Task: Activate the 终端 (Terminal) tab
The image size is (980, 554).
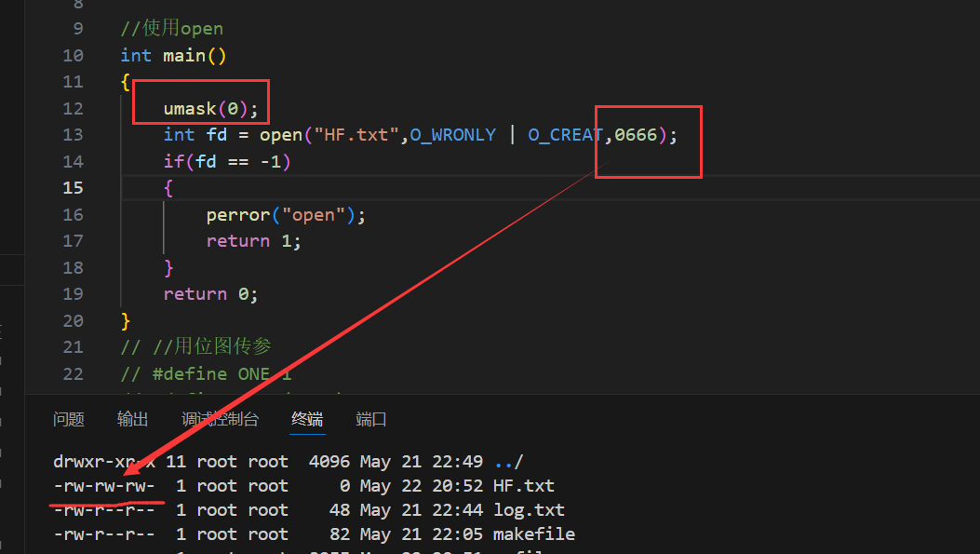Action: pyautogui.click(x=307, y=420)
